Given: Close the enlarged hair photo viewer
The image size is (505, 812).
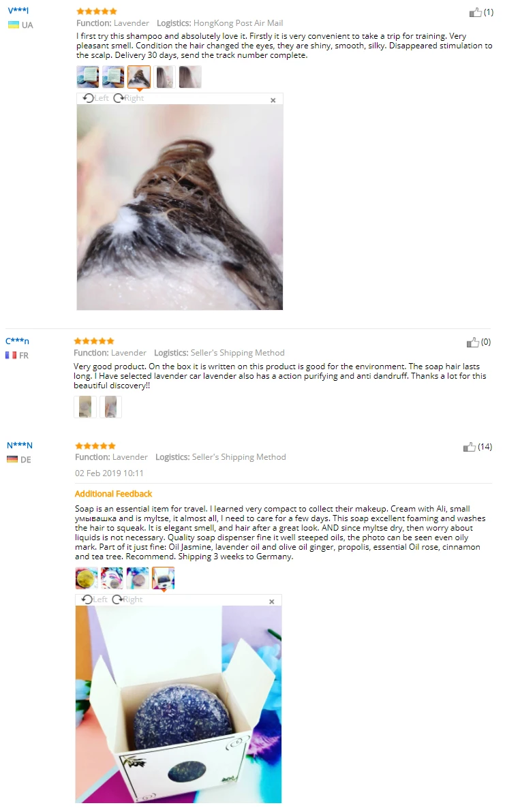Looking at the screenshot, I should click(273, 100).
